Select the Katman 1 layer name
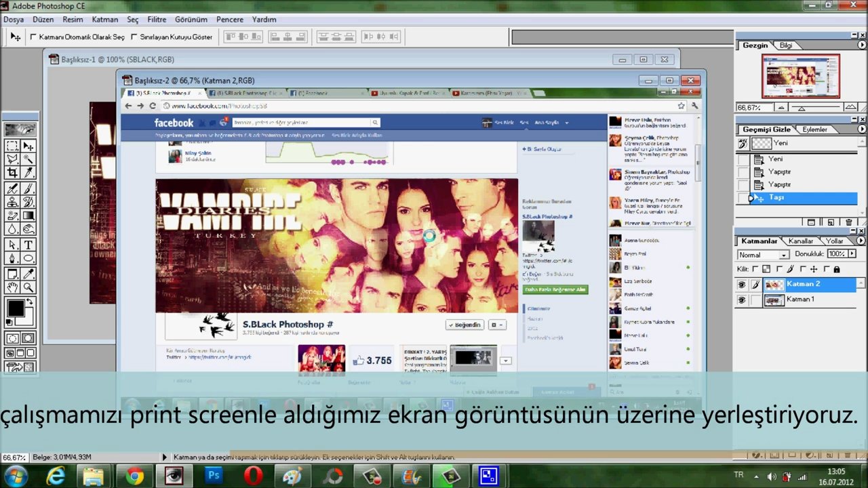 pyautogui.click(x=800, y=300)
